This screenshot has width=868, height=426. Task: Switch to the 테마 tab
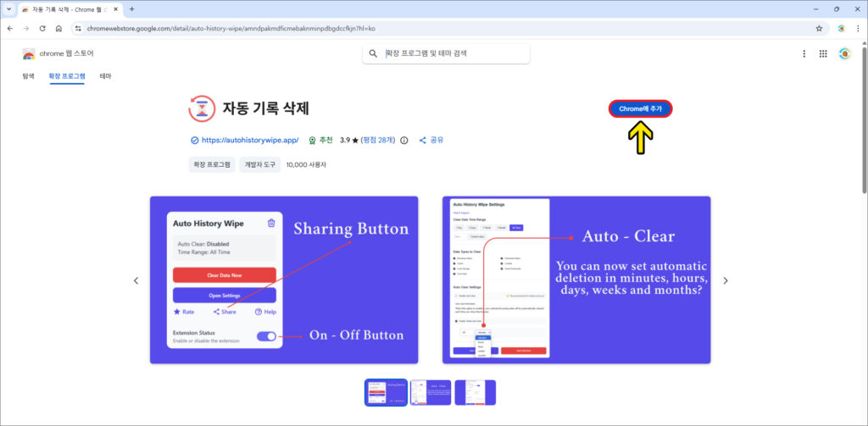(x=105, y=76)
